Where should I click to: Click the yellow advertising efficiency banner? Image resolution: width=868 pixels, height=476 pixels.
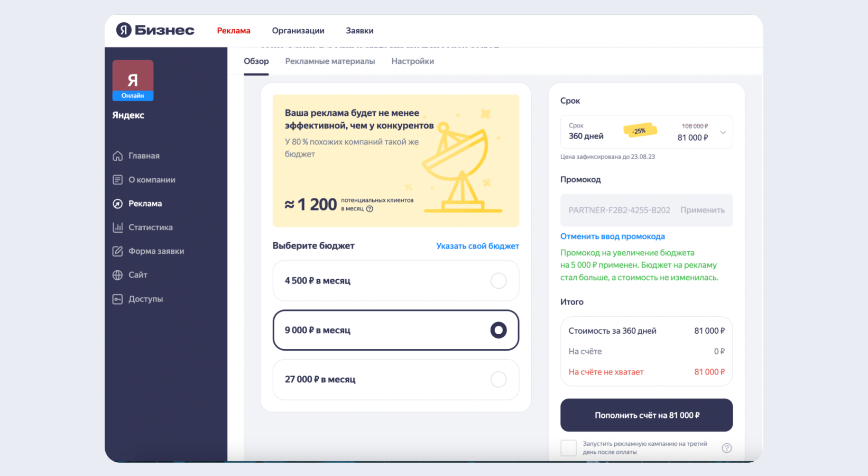click(x=395, y=161)
